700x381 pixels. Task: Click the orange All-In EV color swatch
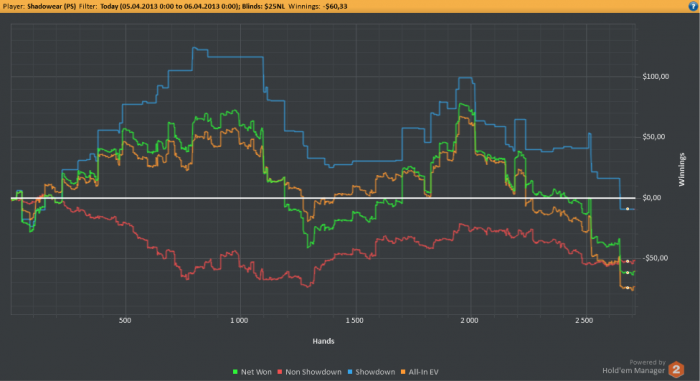(x=403, y=372)
